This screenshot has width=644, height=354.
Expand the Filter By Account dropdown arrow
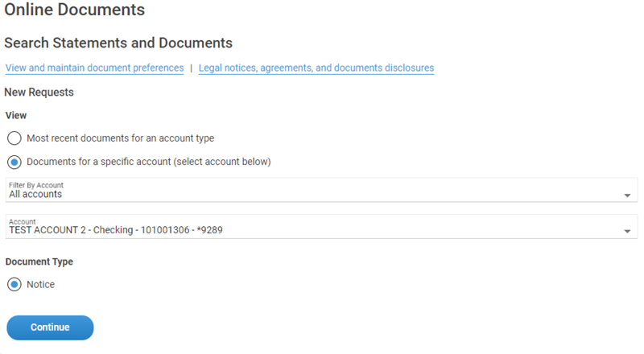pyautogui.click(x=627, y=195)
